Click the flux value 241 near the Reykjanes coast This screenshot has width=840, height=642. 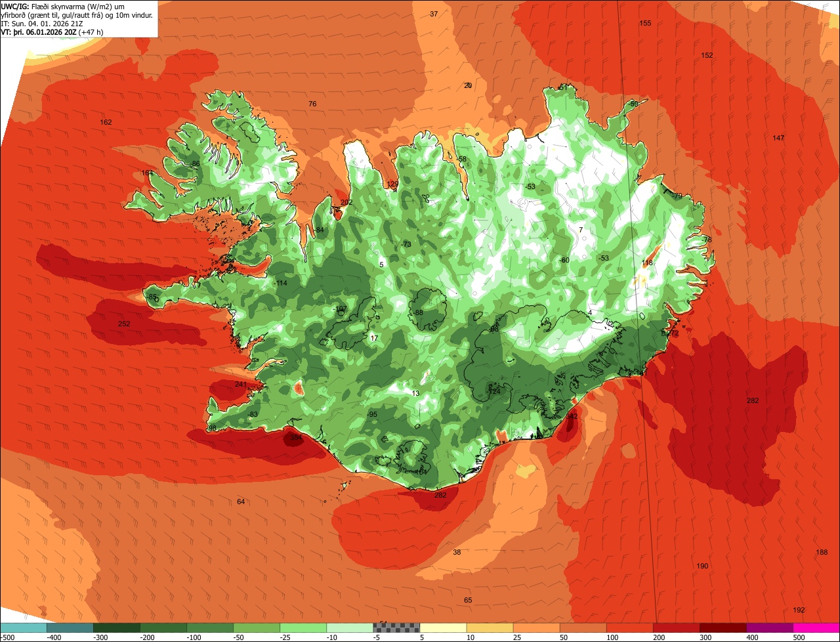pyautogui.click(x=241, y=384)
